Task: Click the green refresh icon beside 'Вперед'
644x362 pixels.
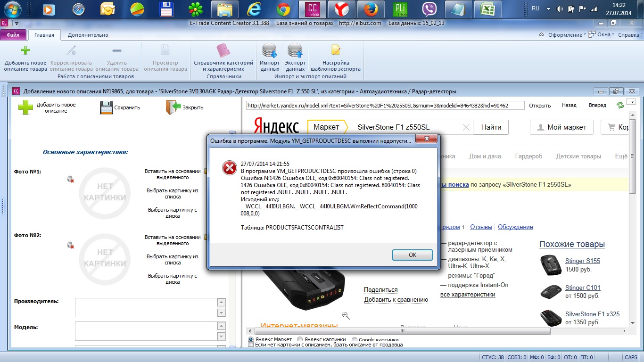Action: (x=620, y=106)
